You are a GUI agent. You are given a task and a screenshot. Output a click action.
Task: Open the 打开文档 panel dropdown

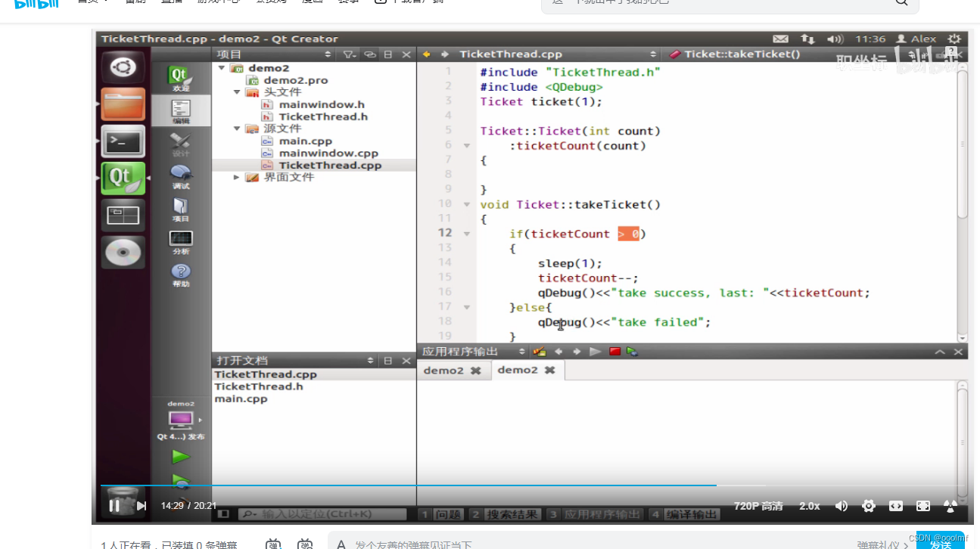click(x=370, y=361)
